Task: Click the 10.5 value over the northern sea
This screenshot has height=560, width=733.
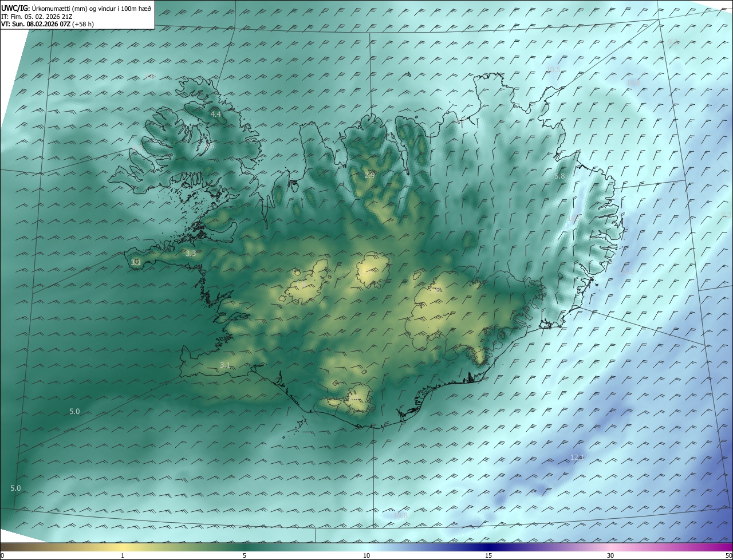Action: [x=553, y=70]
